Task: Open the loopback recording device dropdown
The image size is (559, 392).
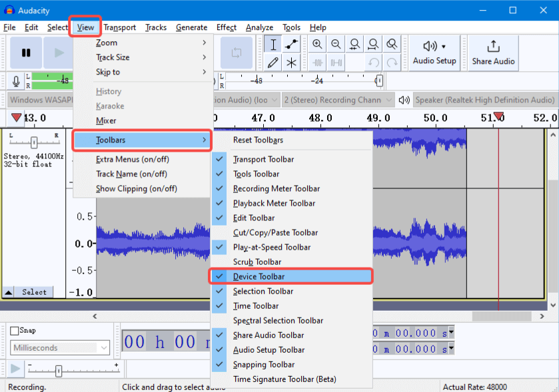Action: point(246,100)
